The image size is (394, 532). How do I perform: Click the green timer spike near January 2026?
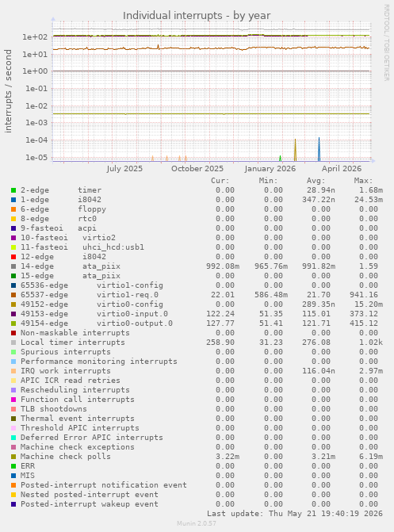(x=281, y=158)
